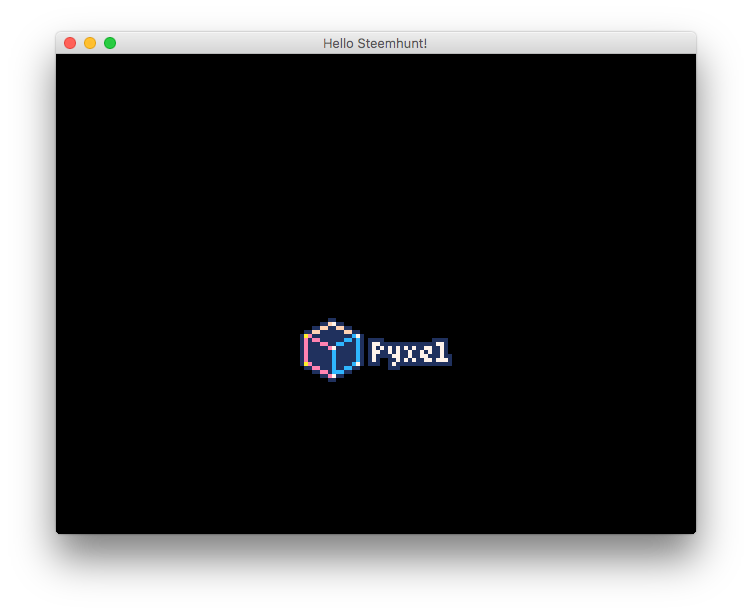Click the Hello Steemhunt! window title
Viewport: 752px width, 614px height.
pos(375,44)
